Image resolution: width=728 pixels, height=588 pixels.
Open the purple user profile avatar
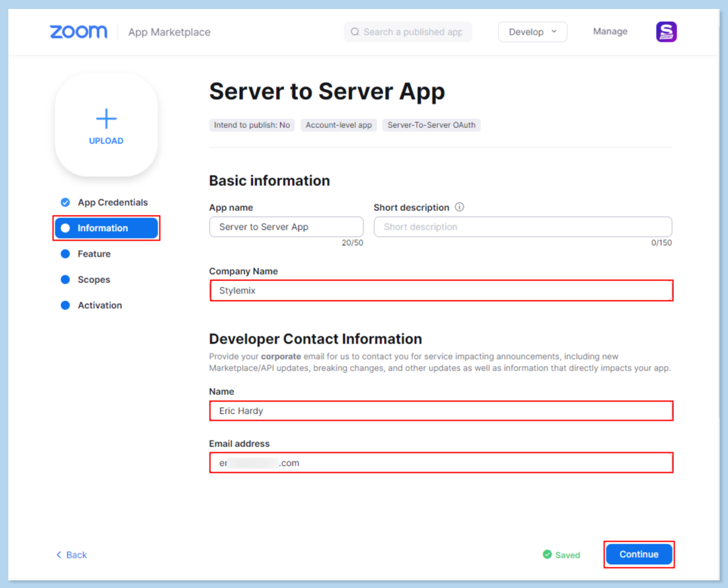[666, 32]
